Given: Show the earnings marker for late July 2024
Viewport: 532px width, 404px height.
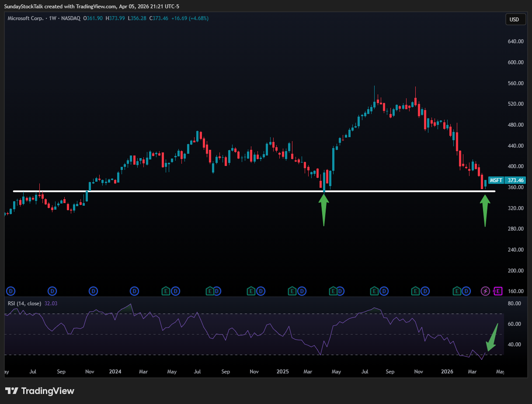Looking at the screenshot, I should coord(210,291).
